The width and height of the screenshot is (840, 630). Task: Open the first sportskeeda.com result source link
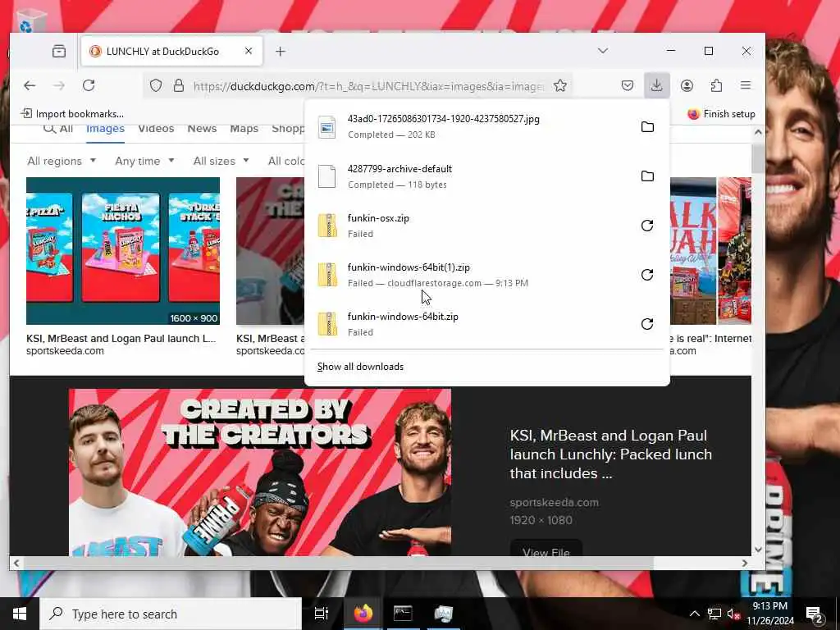click(65, 351)
